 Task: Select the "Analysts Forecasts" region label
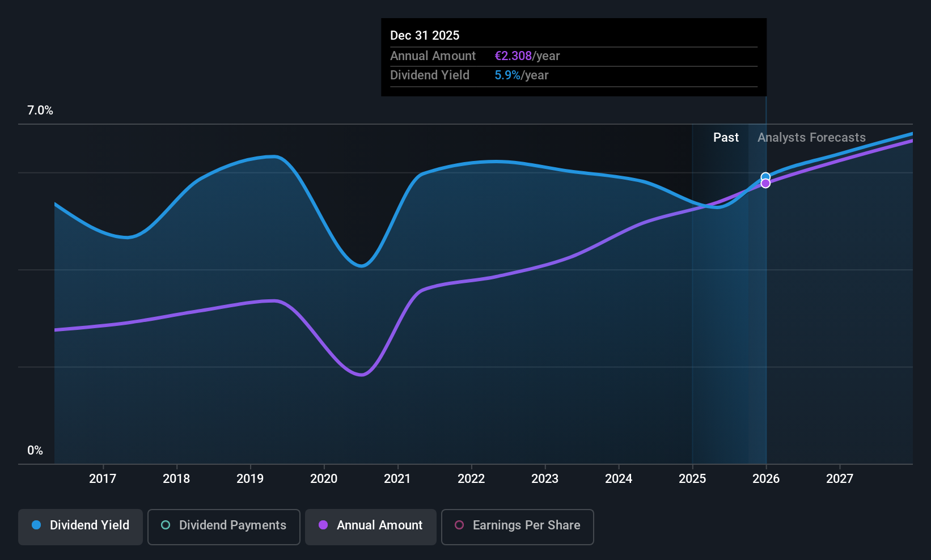811,138
